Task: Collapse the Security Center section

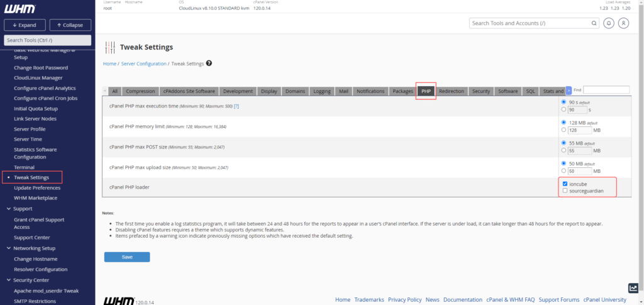Action: coord(9,280)
